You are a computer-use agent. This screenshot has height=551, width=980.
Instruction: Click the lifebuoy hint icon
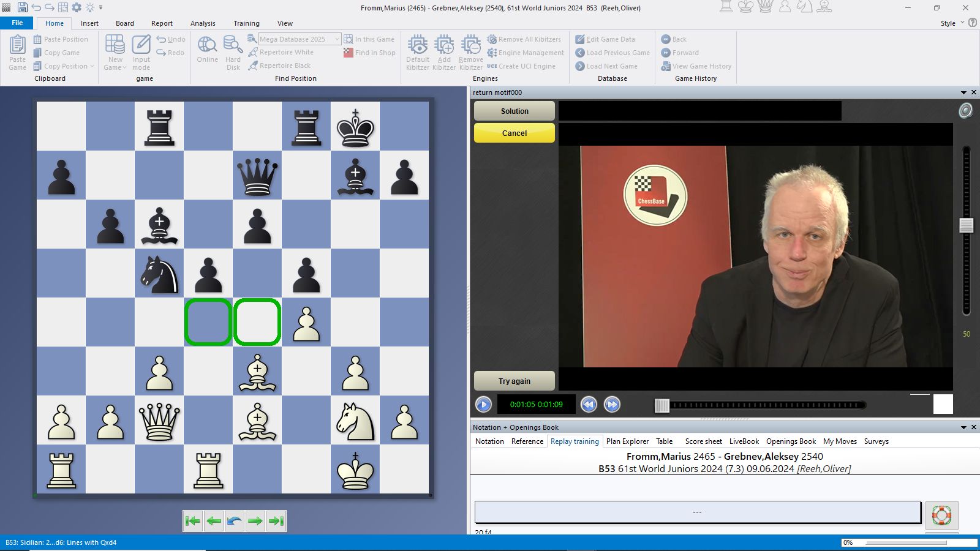941,515
